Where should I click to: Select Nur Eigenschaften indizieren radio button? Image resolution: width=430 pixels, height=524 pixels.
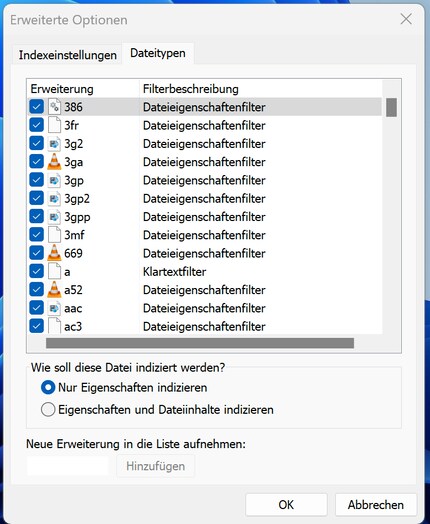click(48, 388)
